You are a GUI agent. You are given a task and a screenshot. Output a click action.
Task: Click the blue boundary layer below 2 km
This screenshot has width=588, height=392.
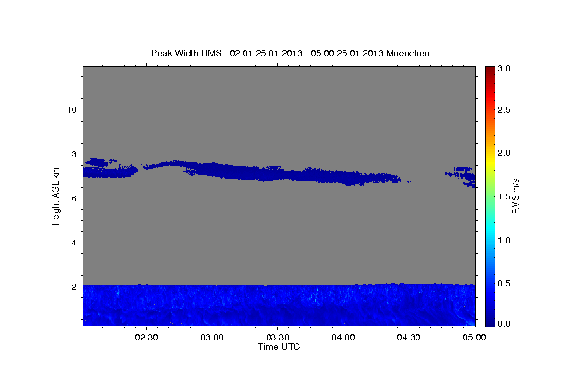(x=279, y=305)
